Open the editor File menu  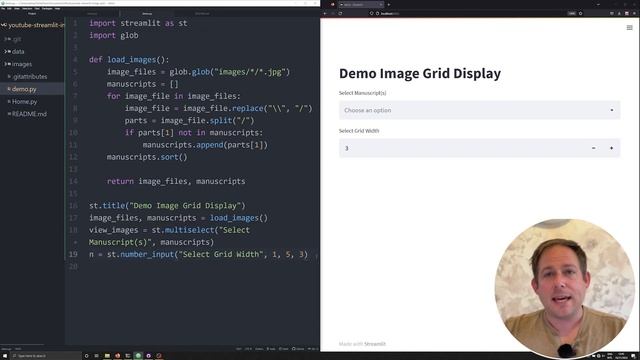pos(3,9)
